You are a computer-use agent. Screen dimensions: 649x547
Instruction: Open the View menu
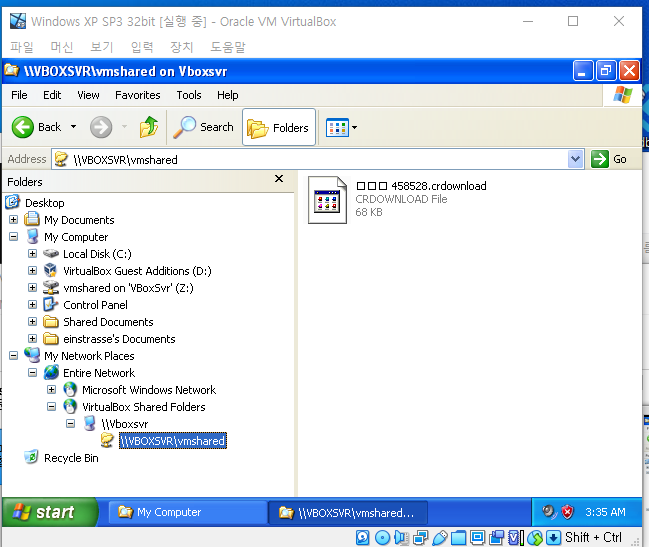88,95
